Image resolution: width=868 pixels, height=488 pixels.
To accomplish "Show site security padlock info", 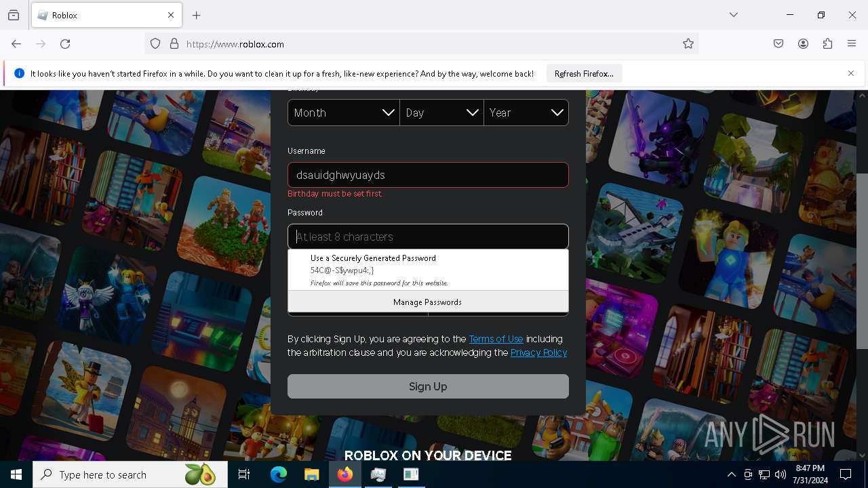I will [x=174, y=44].
